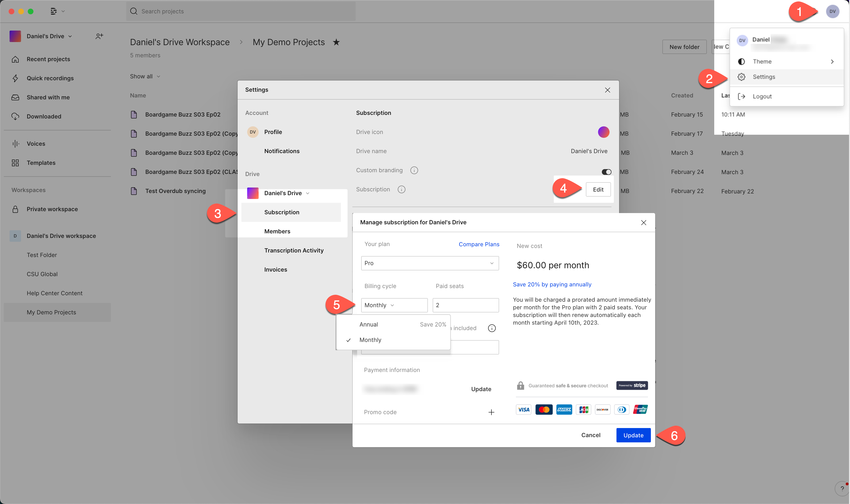The image size is (850, 504).
Task: Click the invite member icon next to Daniel's Drive
Action: (x=99, y=36)
